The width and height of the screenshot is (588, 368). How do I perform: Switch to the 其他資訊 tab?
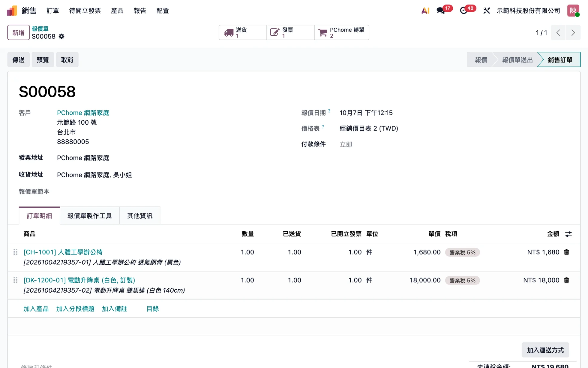tap(140, 216)
